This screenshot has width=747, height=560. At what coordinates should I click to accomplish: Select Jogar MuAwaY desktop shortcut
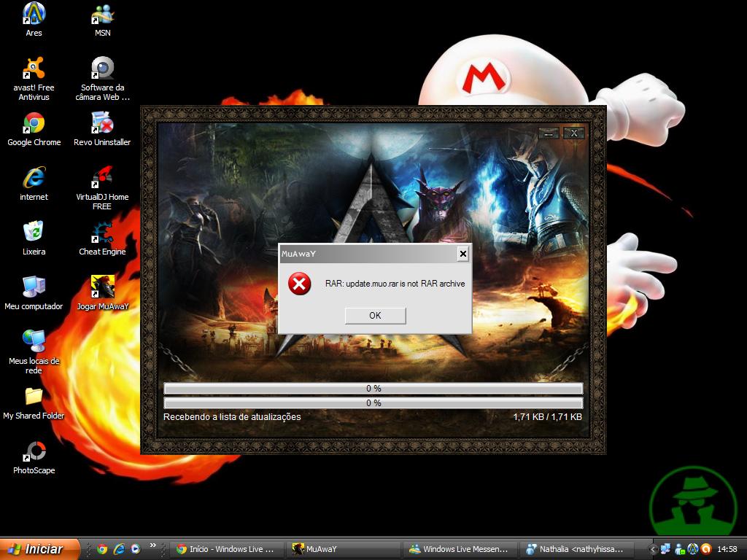click(102, 287)
